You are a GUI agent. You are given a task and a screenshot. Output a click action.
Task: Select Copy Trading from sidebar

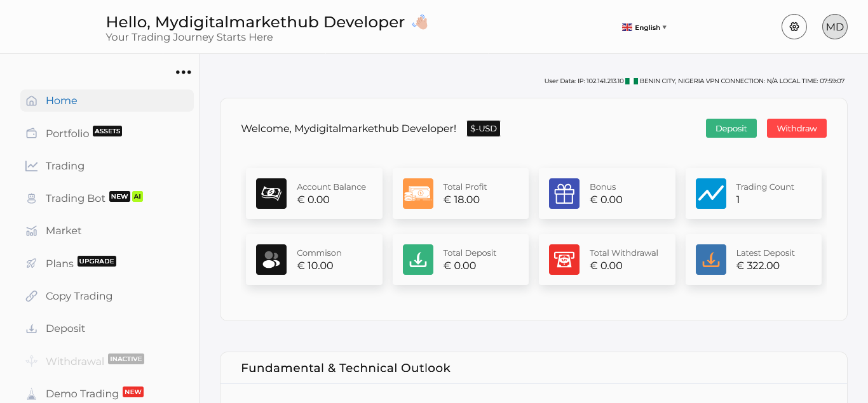[x=79, y=296]
